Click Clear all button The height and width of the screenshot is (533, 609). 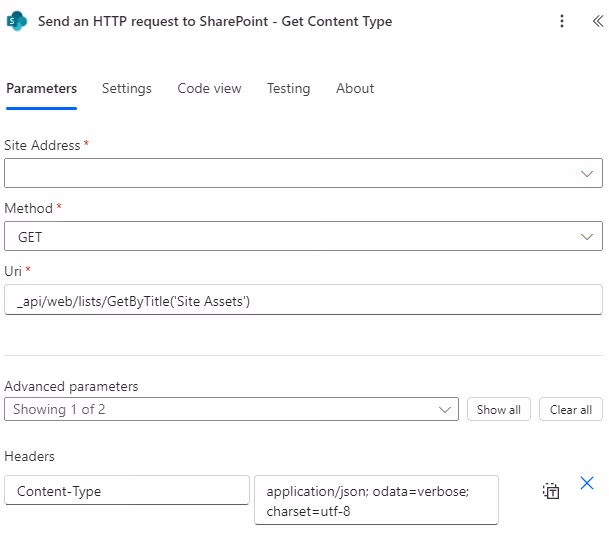pyautogui.click(x=571, y=409)
